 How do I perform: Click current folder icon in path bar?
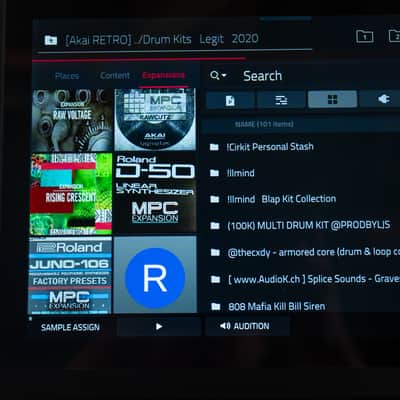[x=51, y=40]
